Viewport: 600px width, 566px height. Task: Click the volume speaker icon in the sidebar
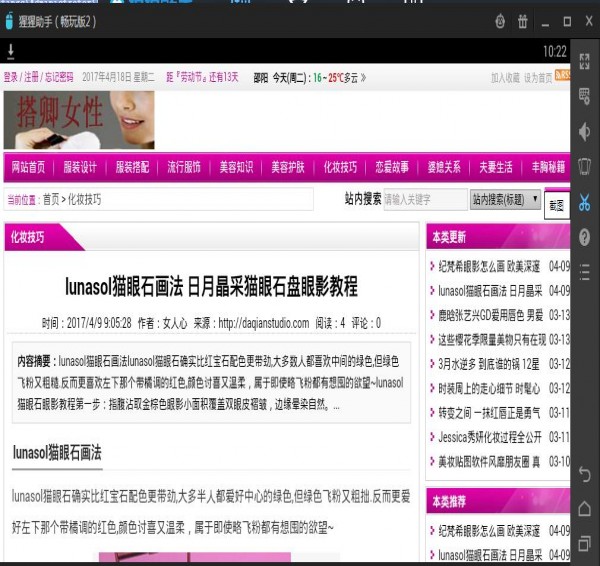[x=584, y=132]
